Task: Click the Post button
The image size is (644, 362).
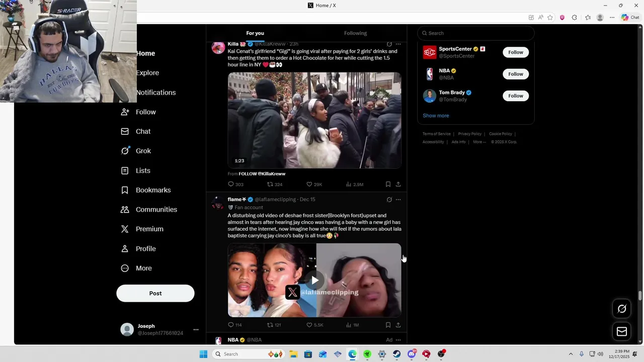Action: [155, 293]
